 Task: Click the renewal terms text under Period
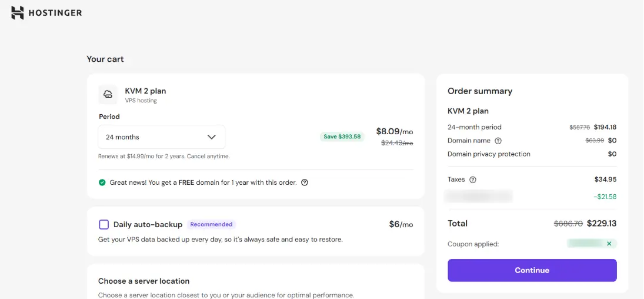(x=164, y=157)
